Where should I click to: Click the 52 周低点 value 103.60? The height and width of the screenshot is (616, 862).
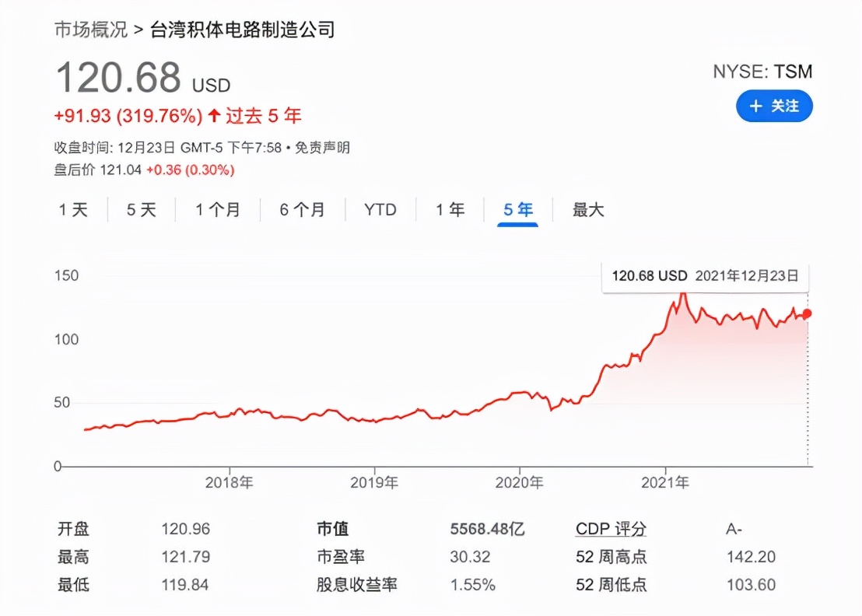[x=751, y=585]
